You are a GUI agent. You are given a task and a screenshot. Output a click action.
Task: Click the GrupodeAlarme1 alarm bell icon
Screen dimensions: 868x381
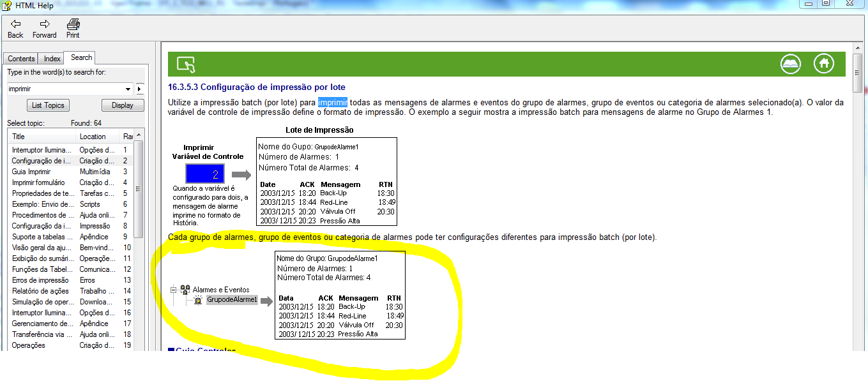[198, 299]
